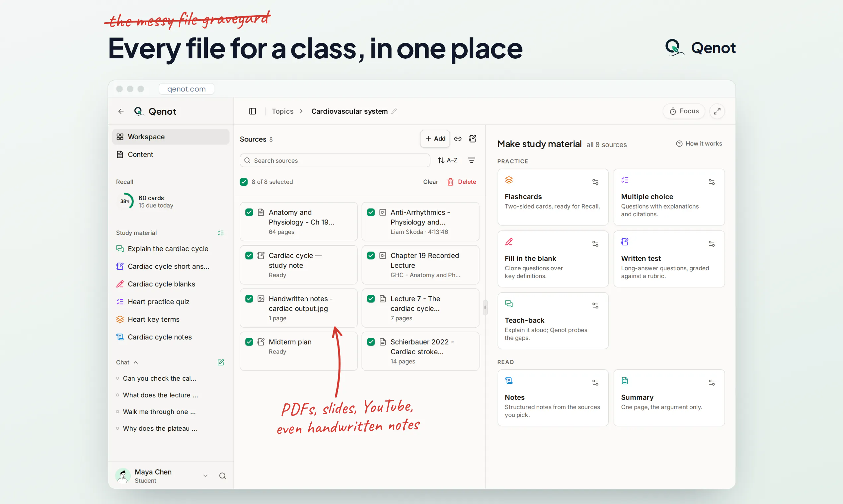The width and height of the screenshot is (843, 504).
Task: Click the link icon next to Add
Action: click(x=458, y=139)
